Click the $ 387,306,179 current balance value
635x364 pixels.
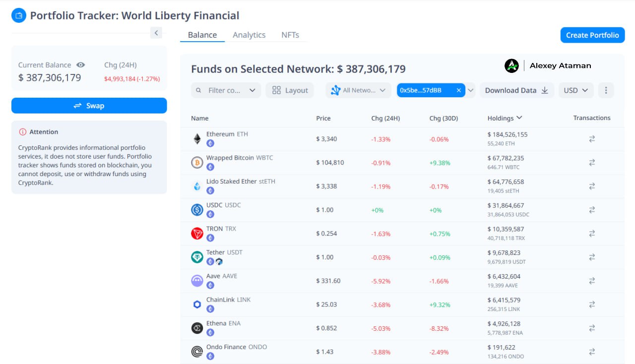click(x=50, y=77)
